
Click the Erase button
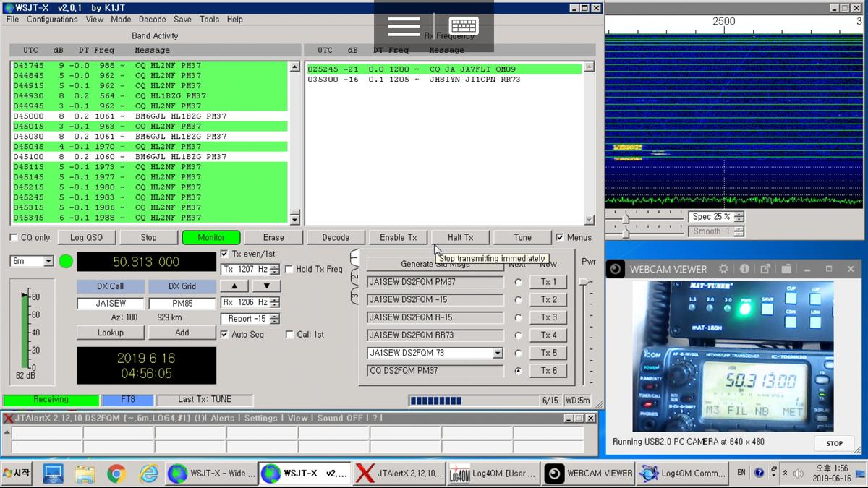tap(273, 237)
